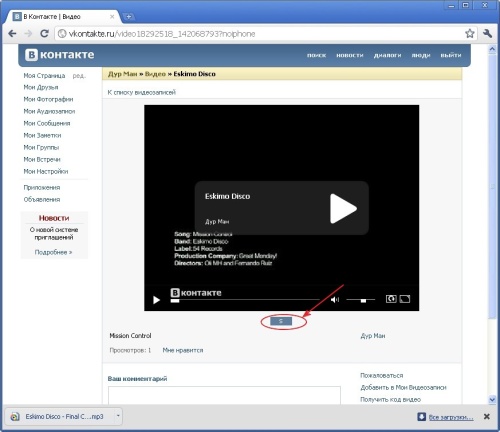The height and width of the screenshot is (432, 500).
Task: Click the blue S button below video
Action: point(281,321)
